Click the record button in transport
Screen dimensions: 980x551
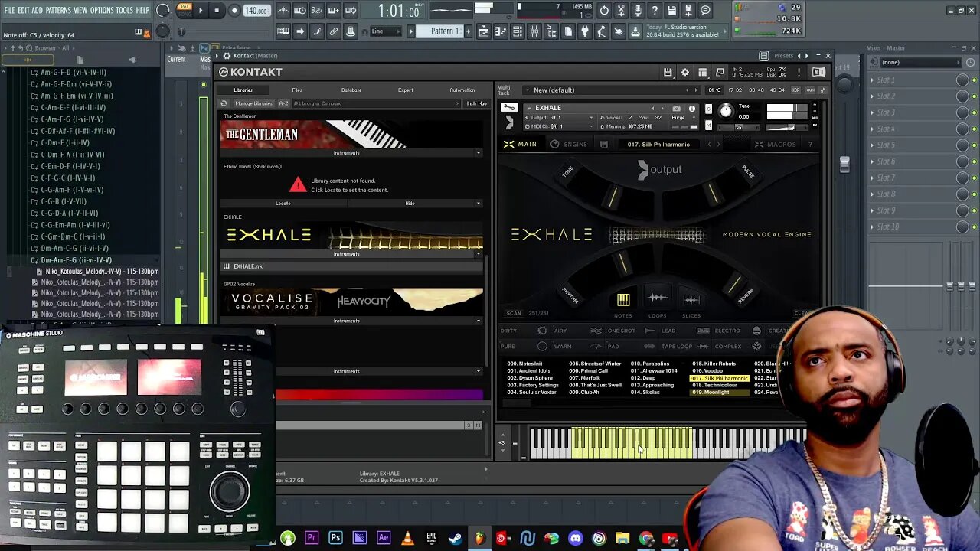coord(234,11)
